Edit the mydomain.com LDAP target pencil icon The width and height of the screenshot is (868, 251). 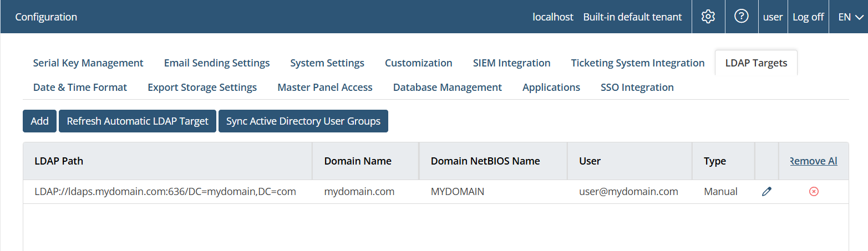tap(767, 192)
